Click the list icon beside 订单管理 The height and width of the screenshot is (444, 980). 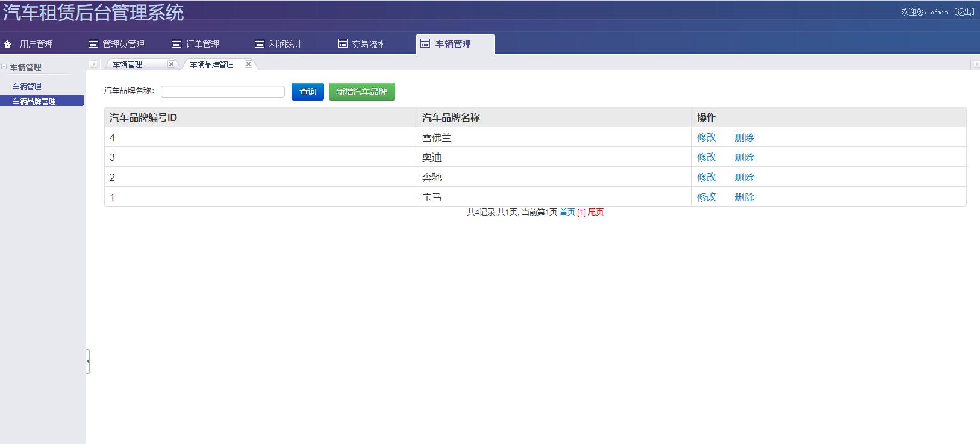click(176, 43)
